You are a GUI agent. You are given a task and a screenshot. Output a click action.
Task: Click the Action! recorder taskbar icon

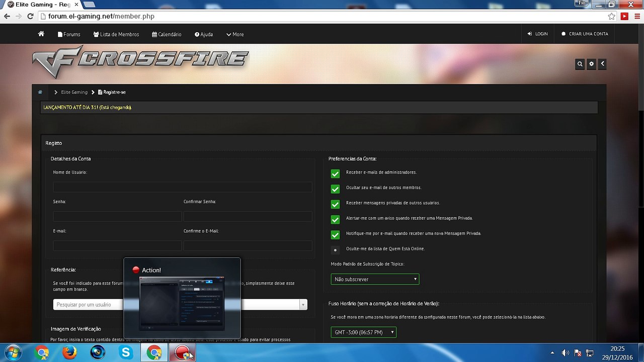(182, 353)
